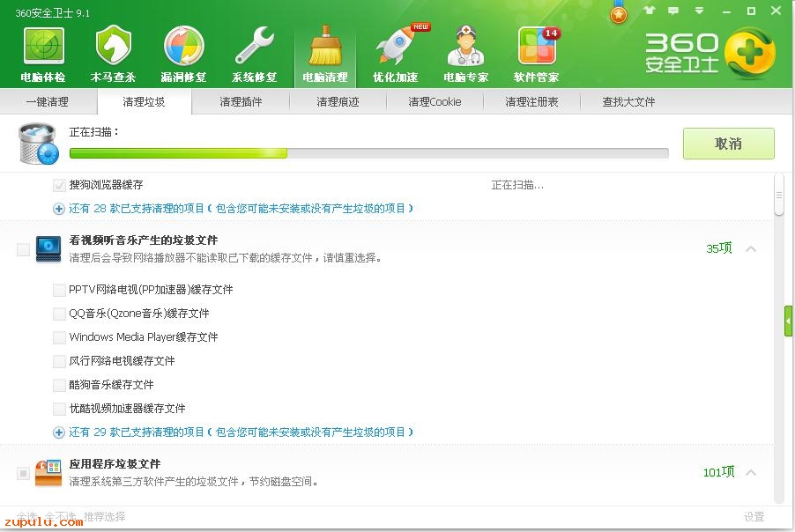Open the main menu triangle icon in title bar

coord(699,11)
